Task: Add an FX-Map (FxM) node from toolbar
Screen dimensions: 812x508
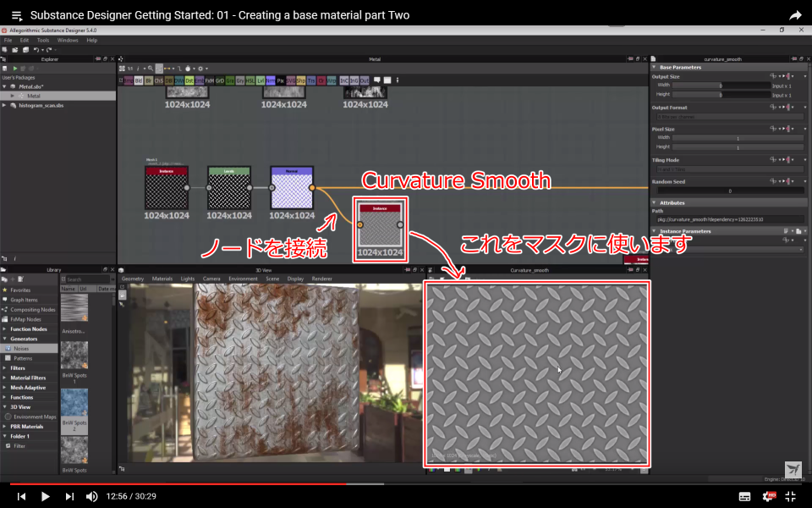Action: 210,81
